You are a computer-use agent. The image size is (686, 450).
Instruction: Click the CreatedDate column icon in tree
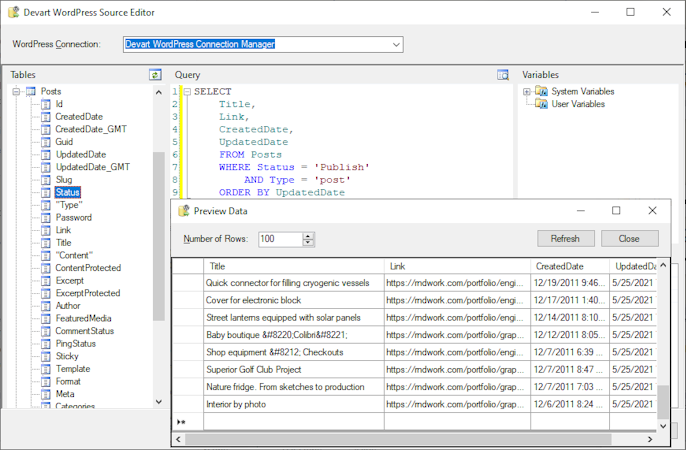46,117
